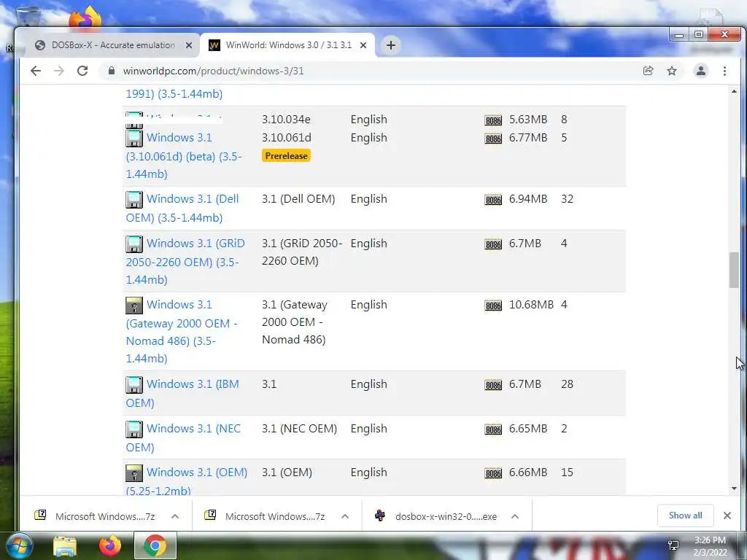
Task: Open Windows 3.1 (GRiD 2050-2260 OEM) link
Action: click(x=185, y=261)
